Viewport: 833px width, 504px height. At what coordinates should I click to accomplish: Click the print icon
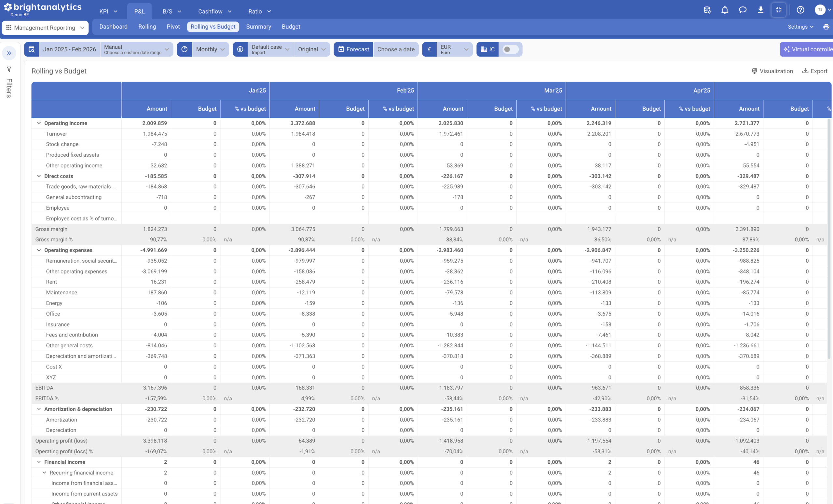click(826, 27)
